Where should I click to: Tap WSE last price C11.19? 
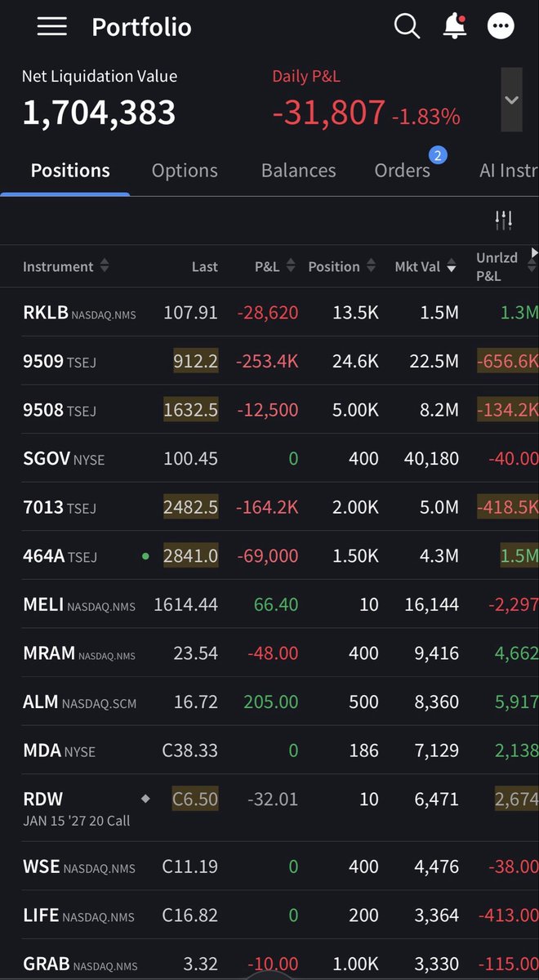pos(190,866)
